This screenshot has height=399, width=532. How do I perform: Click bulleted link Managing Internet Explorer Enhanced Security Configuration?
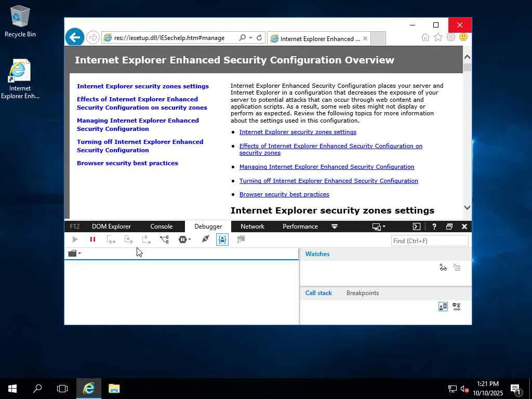327,167
